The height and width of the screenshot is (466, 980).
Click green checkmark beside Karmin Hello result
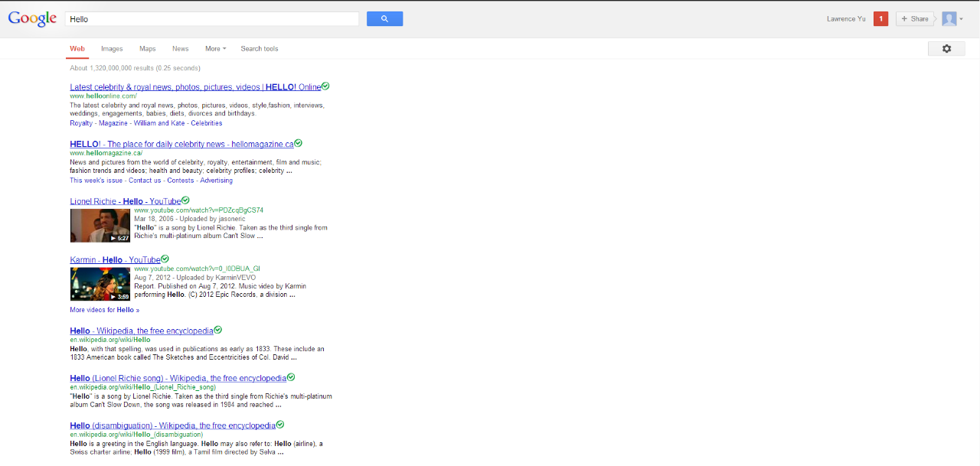pyautogui.click(x=165, y=259)
